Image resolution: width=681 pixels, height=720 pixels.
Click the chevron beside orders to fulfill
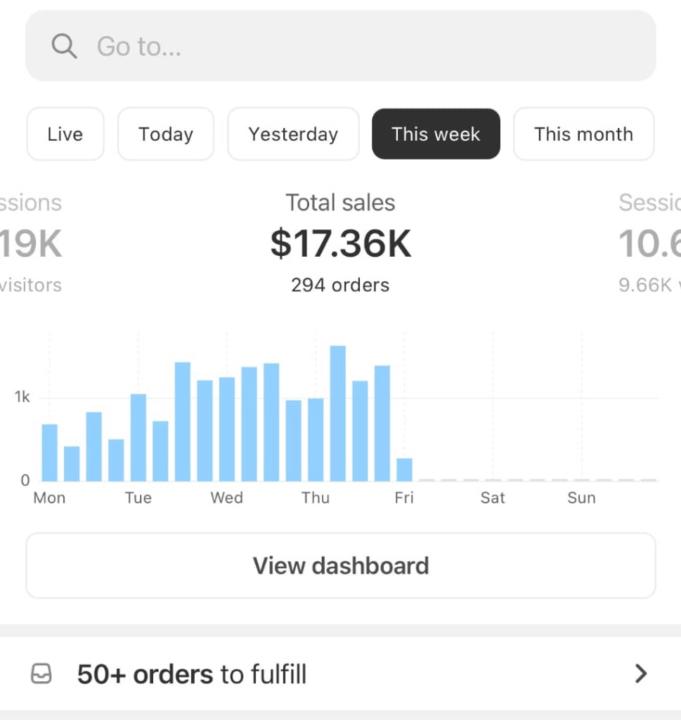(641, 674)
